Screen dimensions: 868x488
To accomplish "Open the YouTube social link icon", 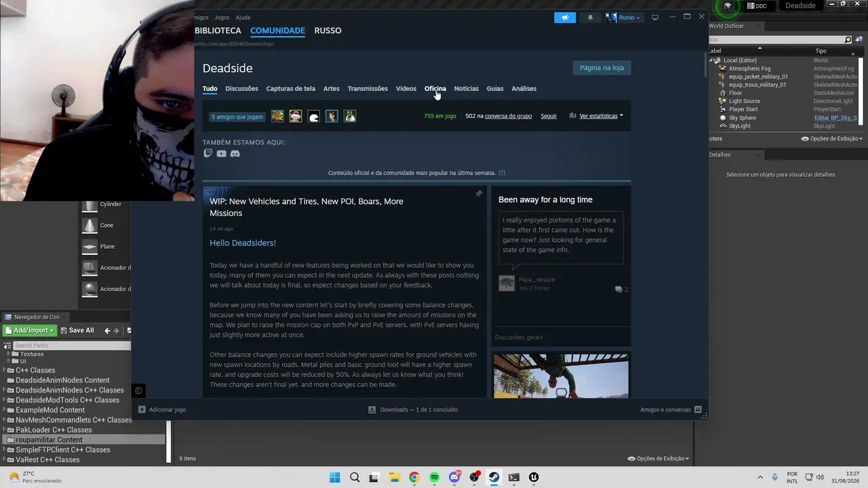I will point(222,154).
